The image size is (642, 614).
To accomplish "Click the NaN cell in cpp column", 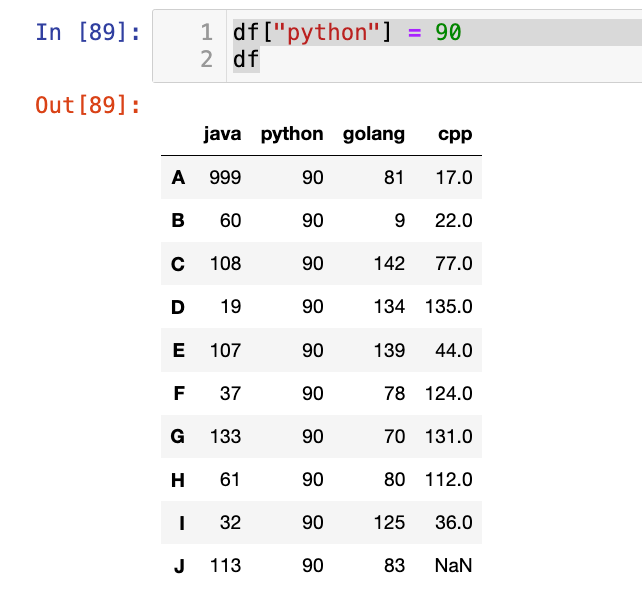I will click(453, 566).
